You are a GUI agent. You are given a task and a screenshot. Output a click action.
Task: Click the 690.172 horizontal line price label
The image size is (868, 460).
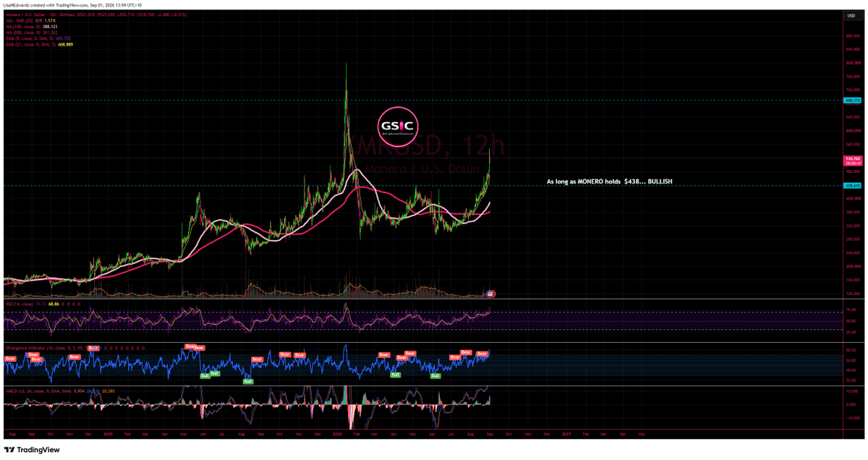(851, 101)
